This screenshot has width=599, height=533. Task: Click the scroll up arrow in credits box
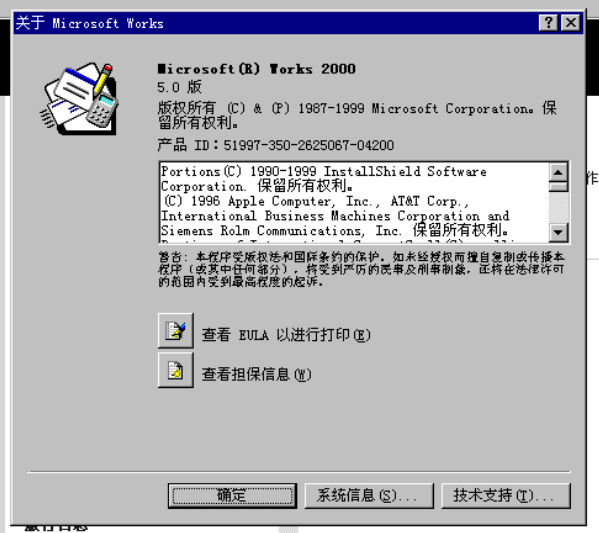point(558,173)
